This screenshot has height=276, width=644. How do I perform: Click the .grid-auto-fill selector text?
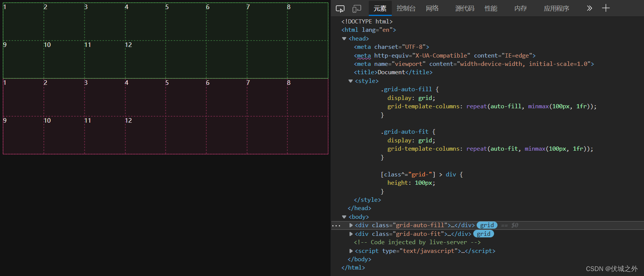click(x=406, y=89)
